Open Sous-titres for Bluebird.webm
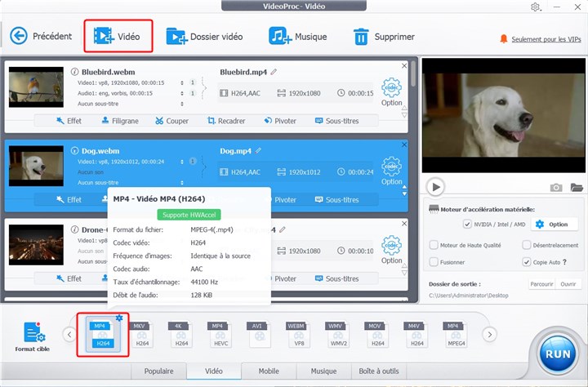Screen dimensions: 588x387 point(336,121)
